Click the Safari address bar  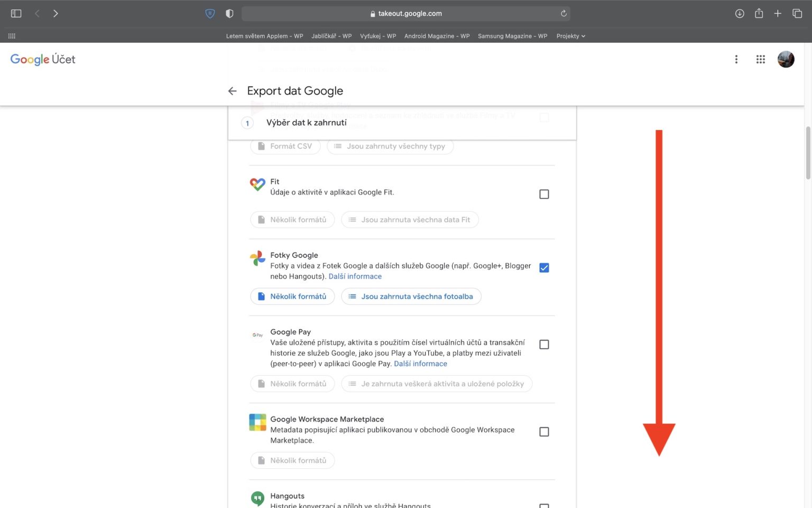coord(406,13)
